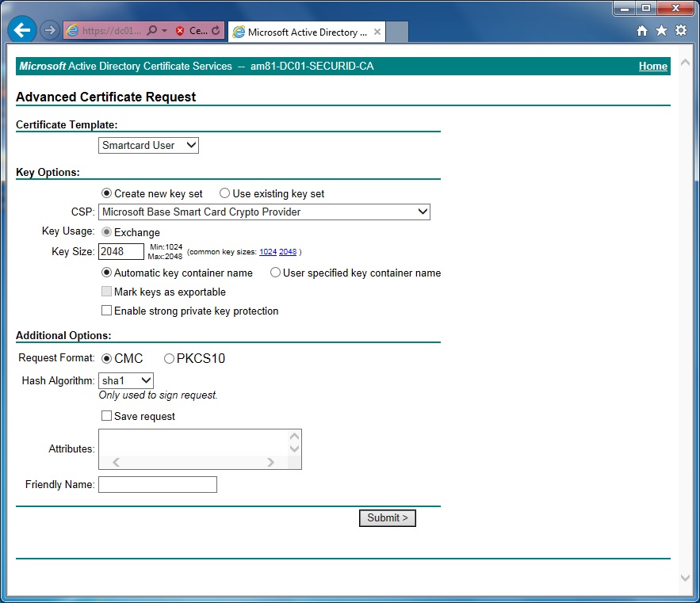Click the 1024 common key size link

click(x=268, y=252)
